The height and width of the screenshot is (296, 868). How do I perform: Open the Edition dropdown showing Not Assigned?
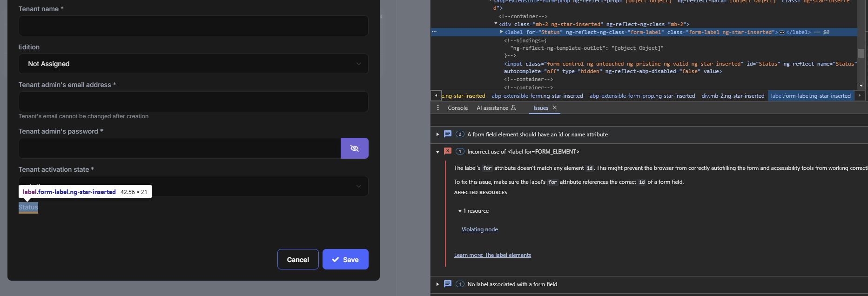tap(193, 64)
